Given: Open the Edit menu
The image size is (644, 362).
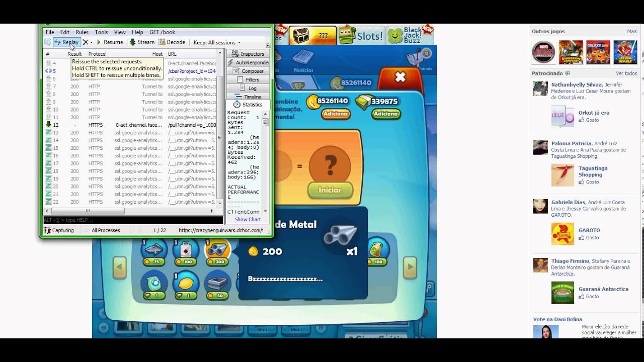Looking at the screenshot, I should pyautogui.click(x=65, y=32).
